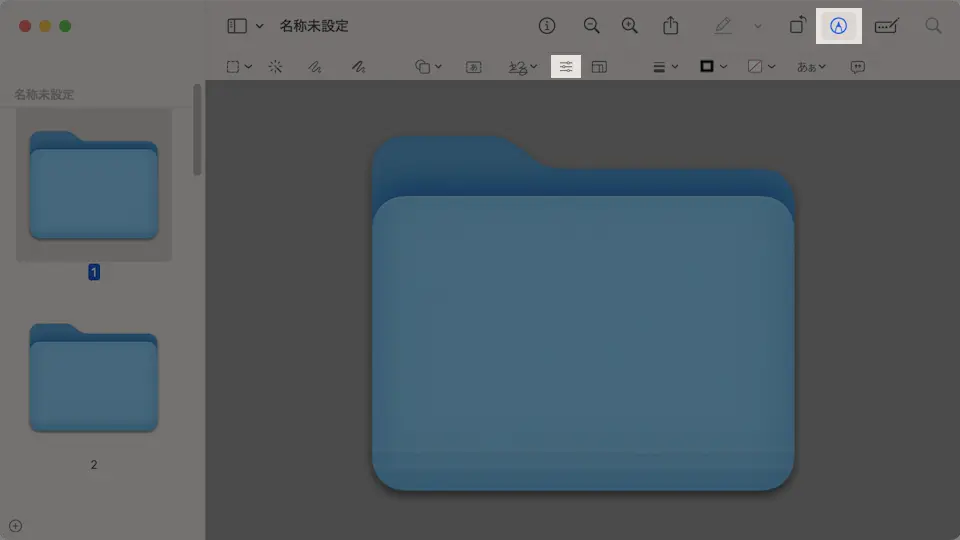Zoom in on the image

[x=630, y=26]
